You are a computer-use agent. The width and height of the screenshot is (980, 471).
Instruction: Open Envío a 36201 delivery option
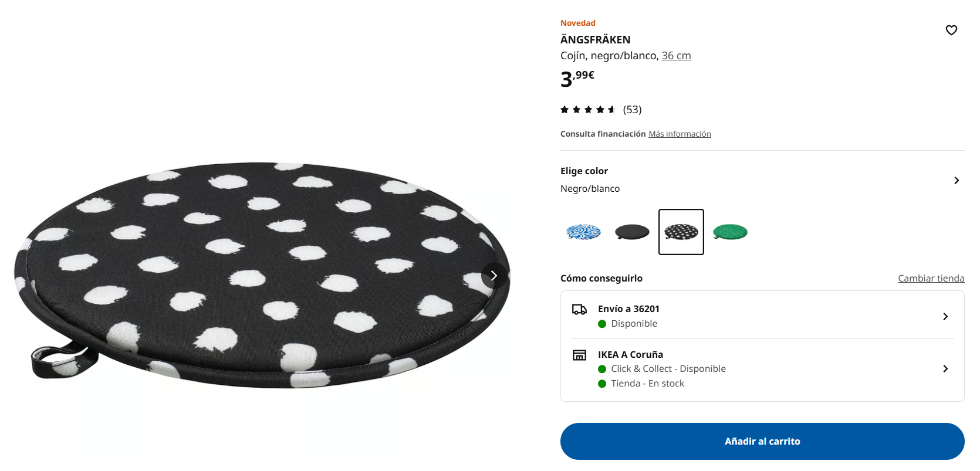pos(762,316)
